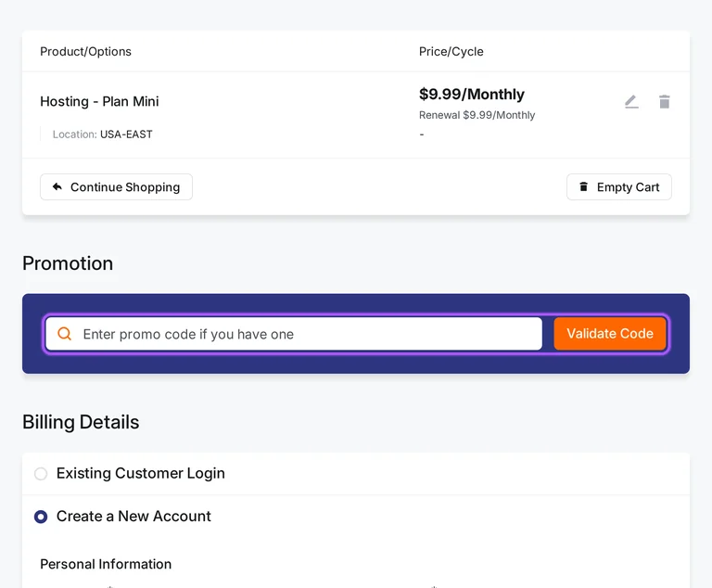712x588 pixels.
Task: Click the search icon in promo field
Action: coord(65,334)
